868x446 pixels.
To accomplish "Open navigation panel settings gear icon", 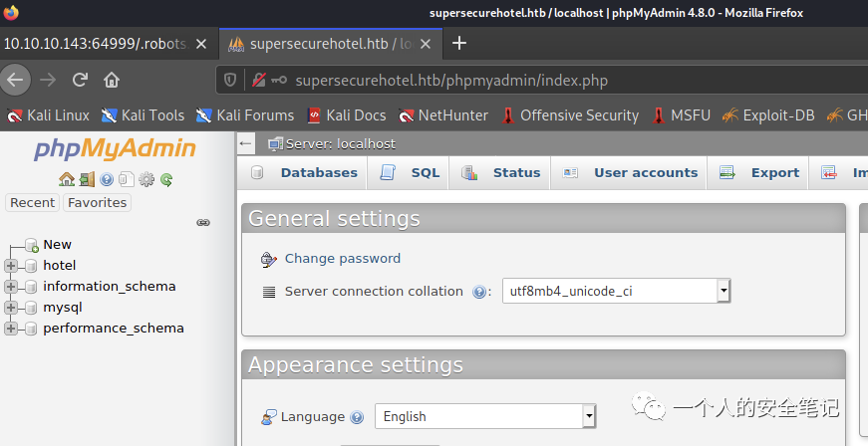I will click(x=146, y=179).
